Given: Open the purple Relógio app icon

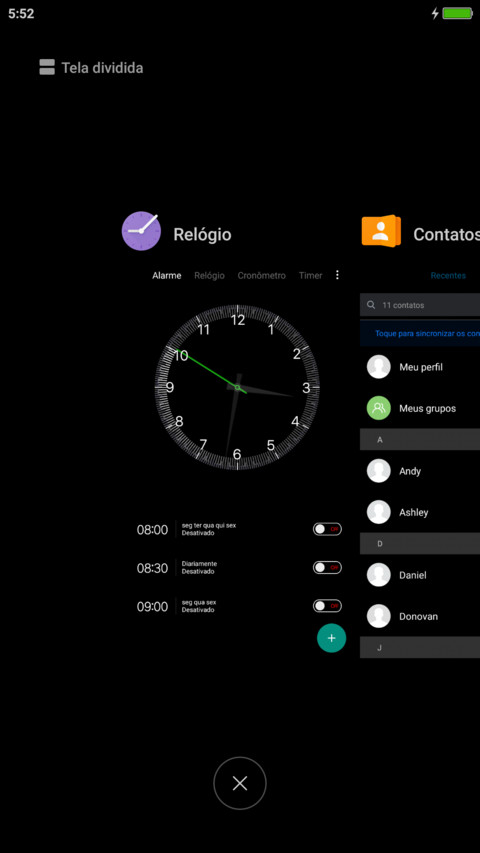Looking at the screenshot, I should 141,231.
